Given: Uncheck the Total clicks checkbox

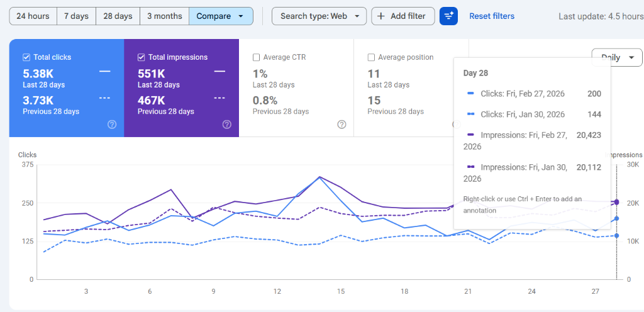Looking at the screenshot, I should pyautogui.click(x=26, y=57).
